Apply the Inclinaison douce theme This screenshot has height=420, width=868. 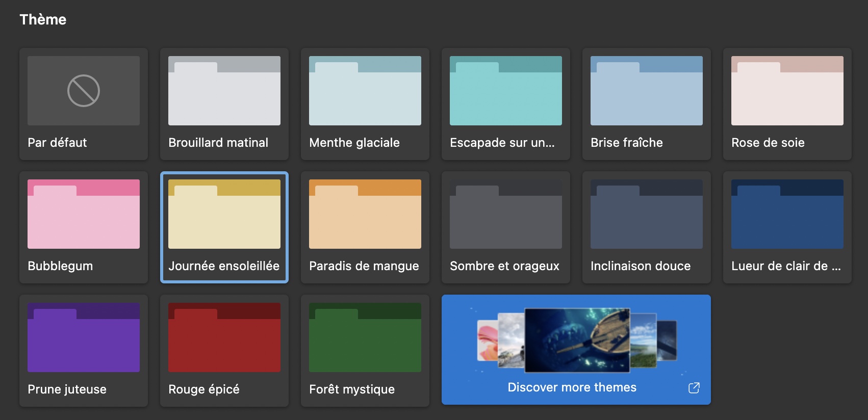646,227
